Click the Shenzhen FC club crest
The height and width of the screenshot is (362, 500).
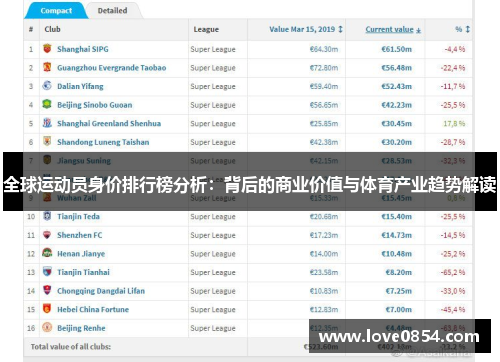[x=47, y=235]
